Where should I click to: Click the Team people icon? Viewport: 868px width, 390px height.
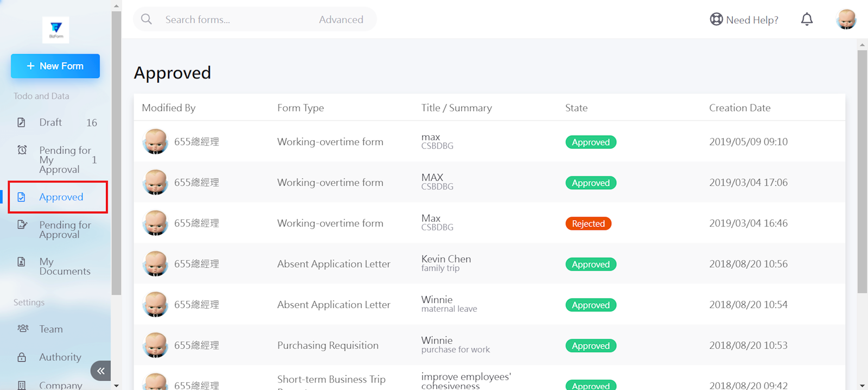tap(23, 329)
